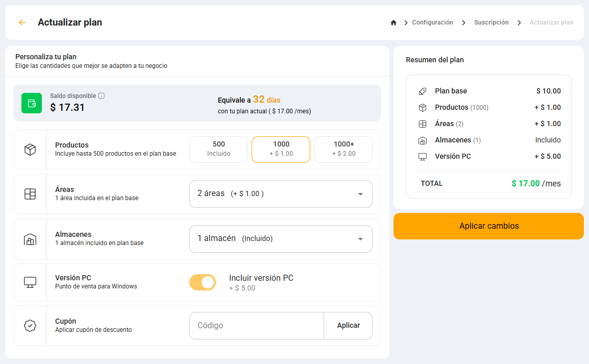Click the info icon next to Saldo disponible
This screenshot has width=589, height=364.
102,96
